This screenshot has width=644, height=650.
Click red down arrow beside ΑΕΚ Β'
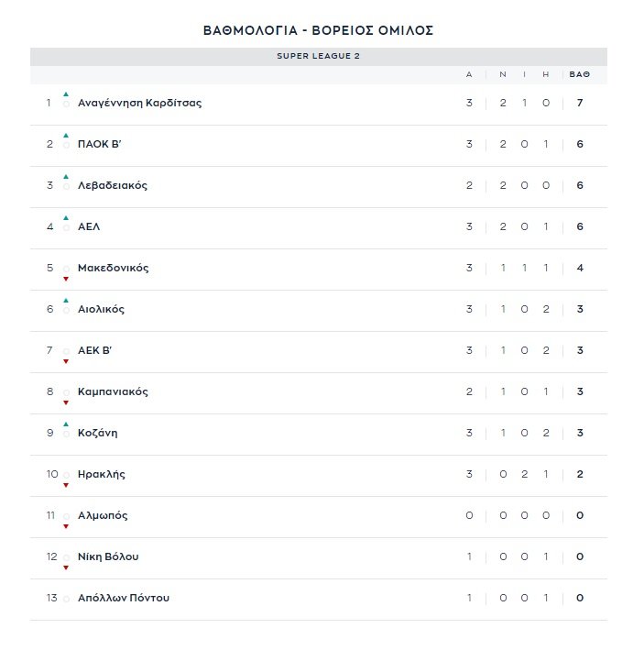66,361
